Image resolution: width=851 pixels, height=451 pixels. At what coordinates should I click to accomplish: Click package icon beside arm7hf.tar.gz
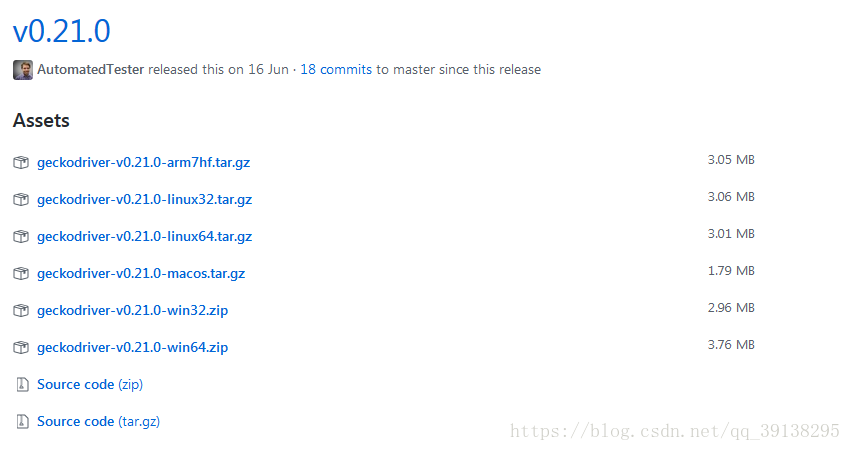tap(21, 162)
